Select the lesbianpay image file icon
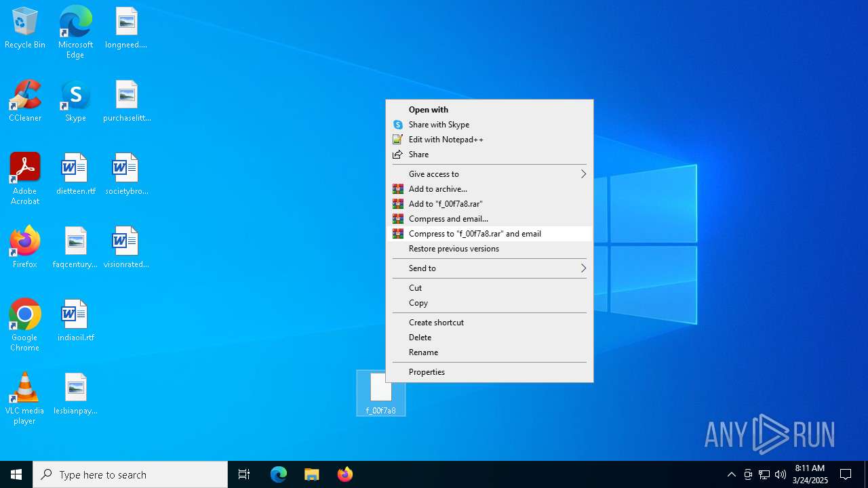 pos(75,394)
